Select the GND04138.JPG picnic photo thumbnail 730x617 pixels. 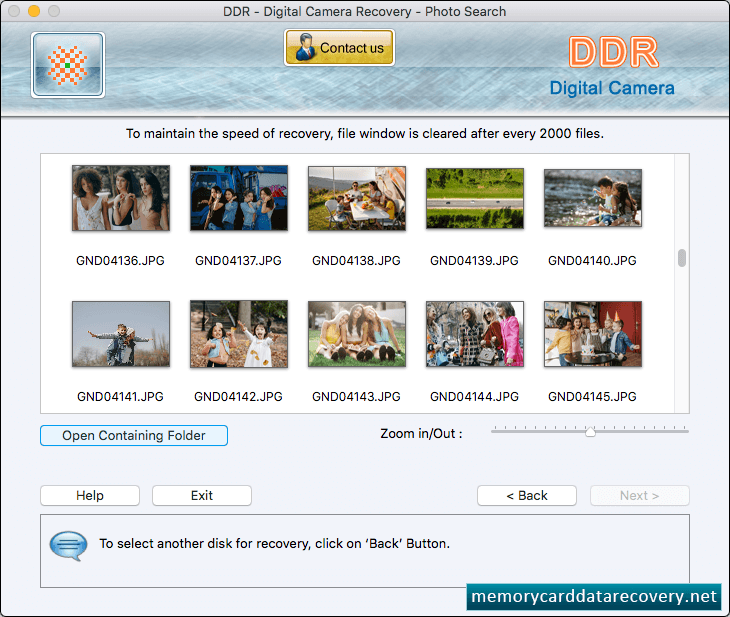click(x=357, y=198)
